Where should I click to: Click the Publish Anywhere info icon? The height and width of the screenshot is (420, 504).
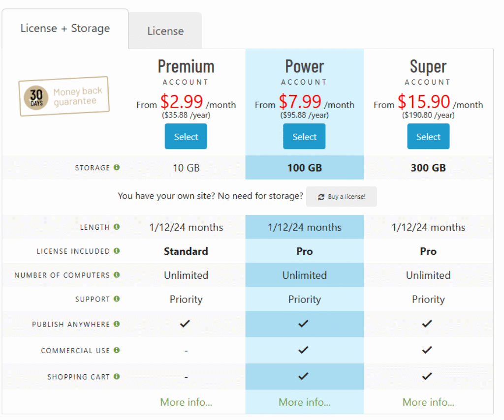pyautogui.click(x=117, y=324)
